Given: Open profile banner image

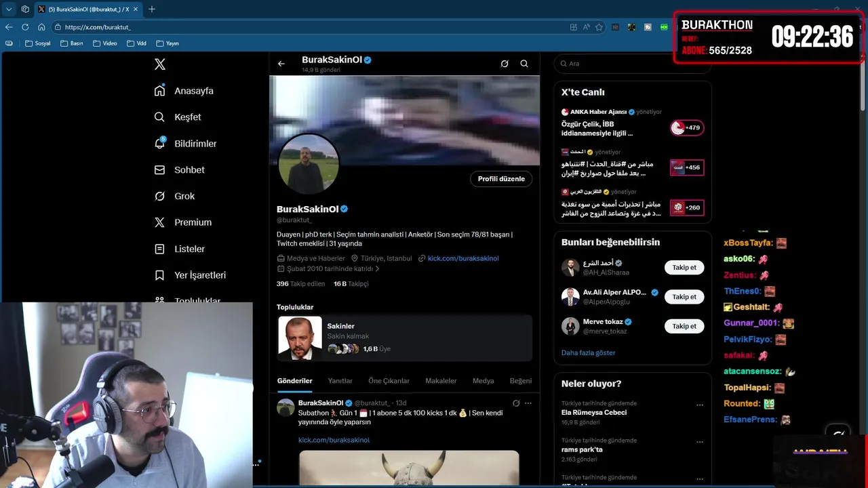Looking at the screenshot, I should click(x=405, y=120).
